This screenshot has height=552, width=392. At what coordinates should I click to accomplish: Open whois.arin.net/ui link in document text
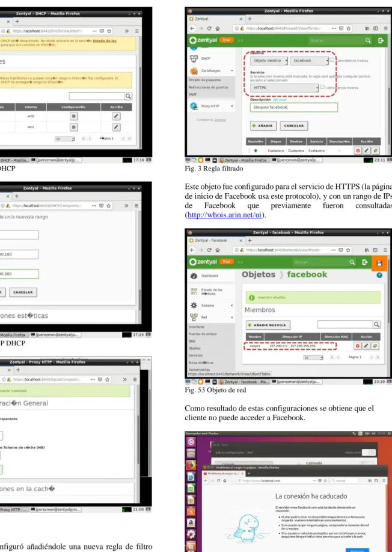(224, 215)
